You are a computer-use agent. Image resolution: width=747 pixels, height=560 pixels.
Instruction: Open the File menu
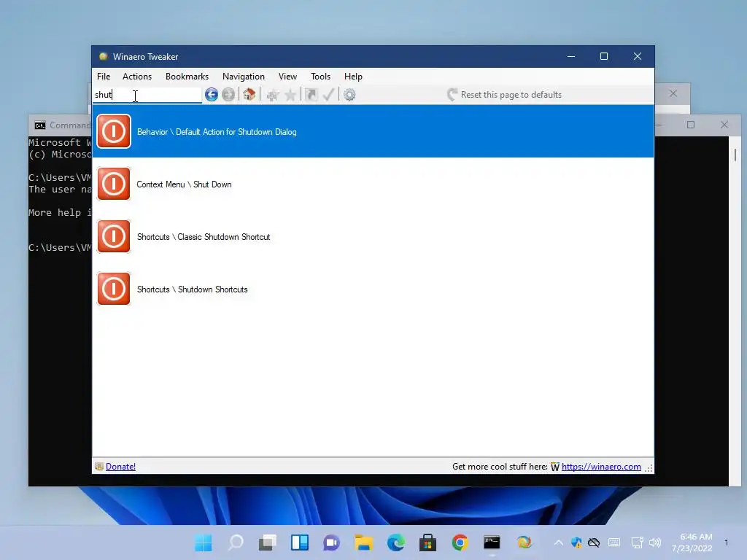pos(104,76)
